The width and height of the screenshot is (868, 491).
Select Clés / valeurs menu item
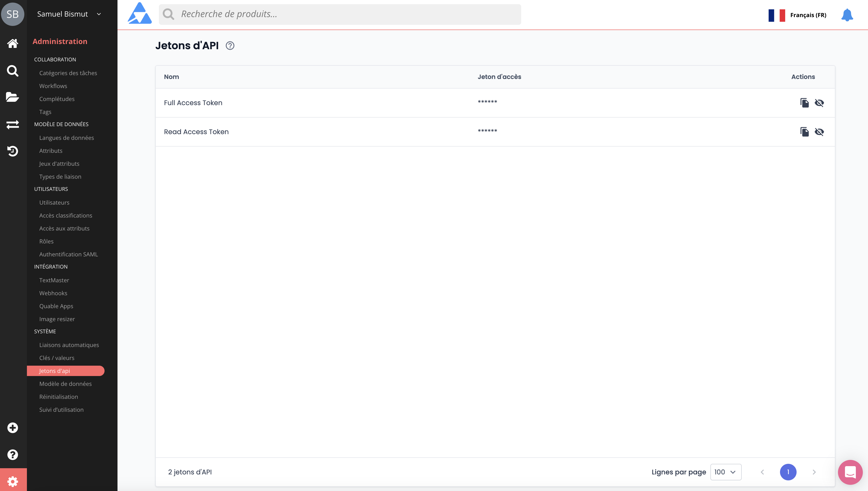coord(57,358)
